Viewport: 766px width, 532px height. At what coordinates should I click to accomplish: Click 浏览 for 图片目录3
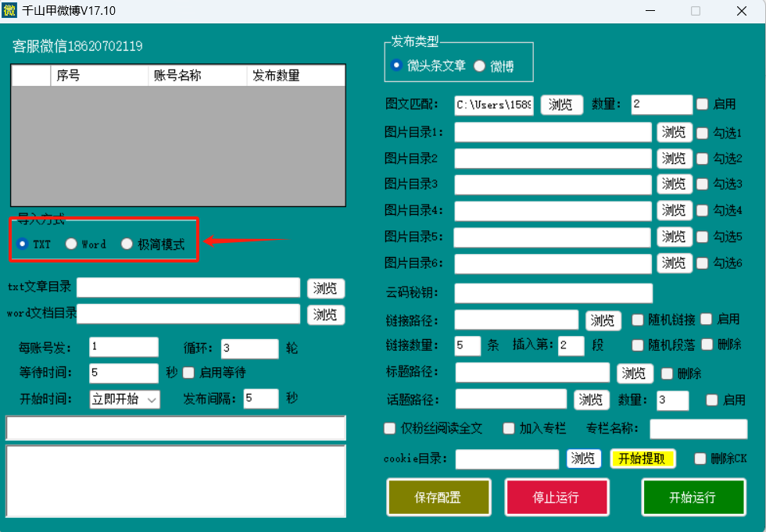674,184
